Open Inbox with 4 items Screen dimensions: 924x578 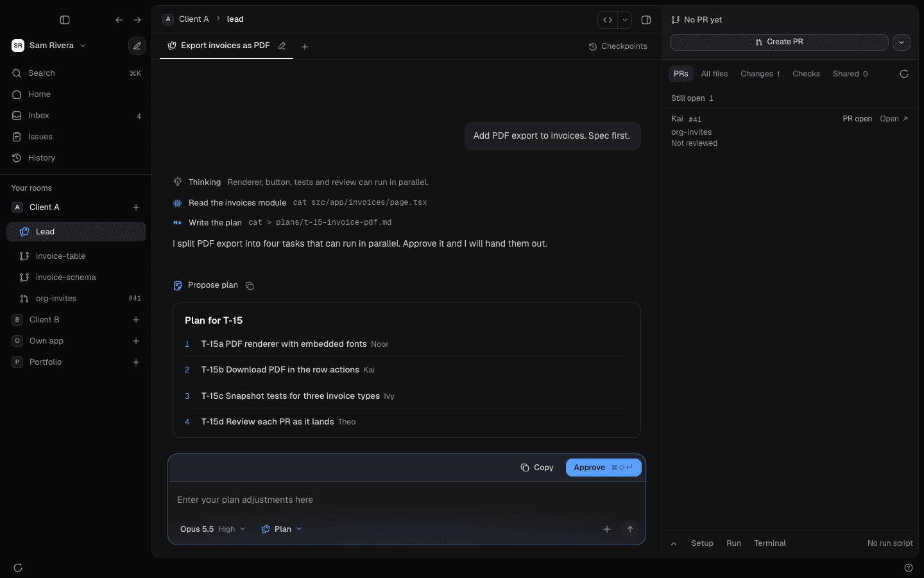click(76, 116)
